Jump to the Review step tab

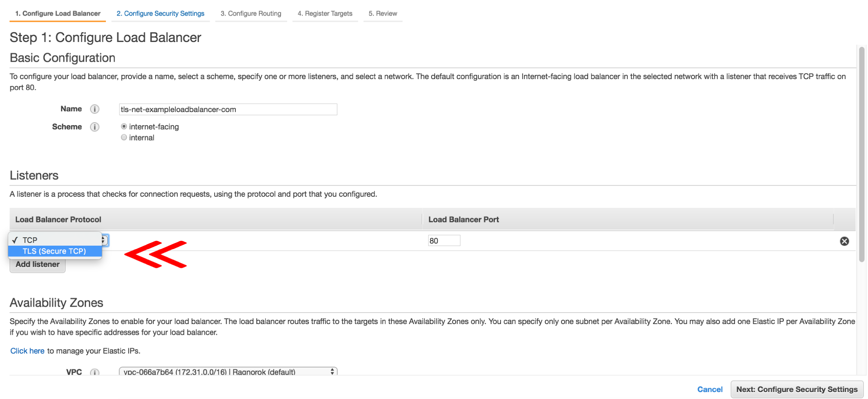383,14
